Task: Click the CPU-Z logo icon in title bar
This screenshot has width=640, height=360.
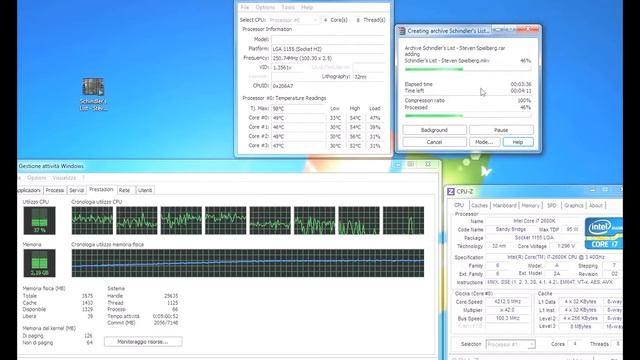Action: [x=451, y=191]
